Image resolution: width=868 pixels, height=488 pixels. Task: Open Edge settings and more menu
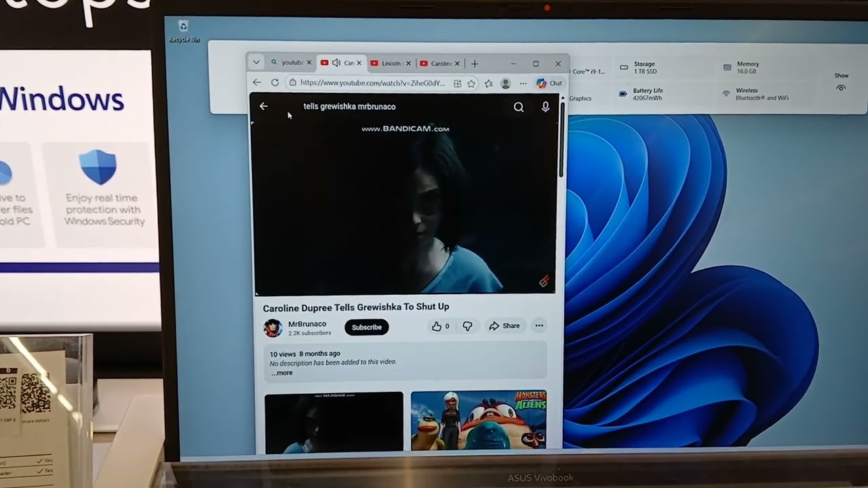[523, 83]
